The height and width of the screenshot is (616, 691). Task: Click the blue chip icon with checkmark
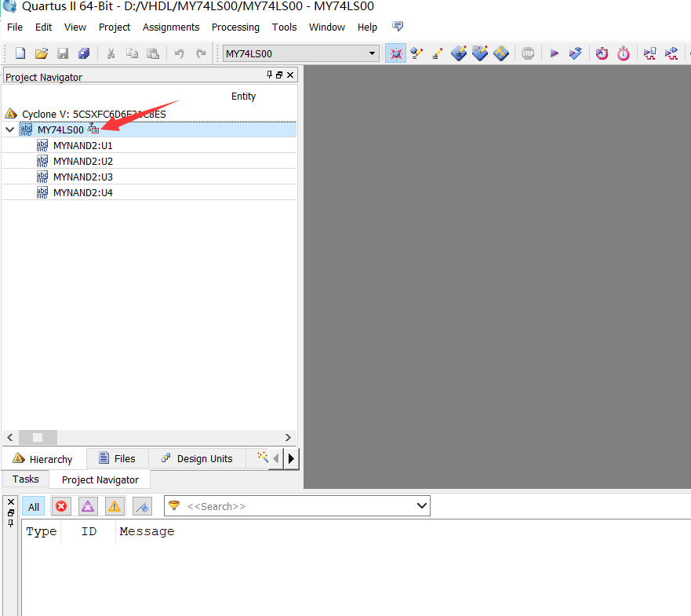[480, 54]
